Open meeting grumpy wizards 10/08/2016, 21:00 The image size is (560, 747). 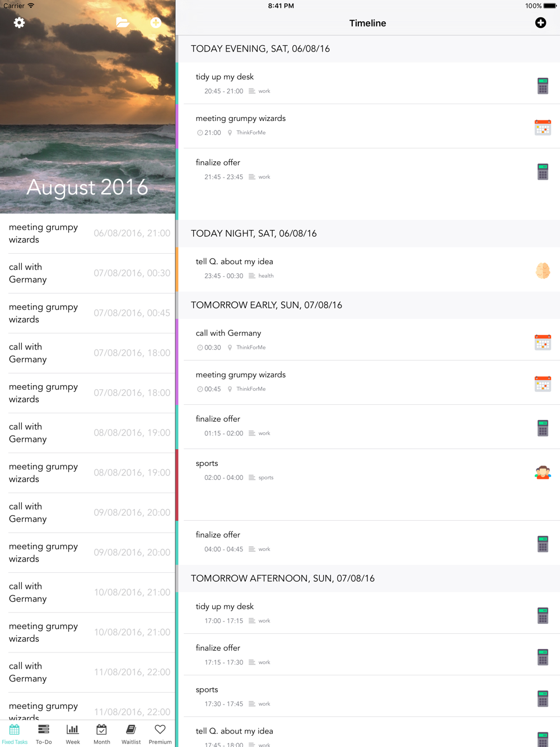tap(87, 632)
